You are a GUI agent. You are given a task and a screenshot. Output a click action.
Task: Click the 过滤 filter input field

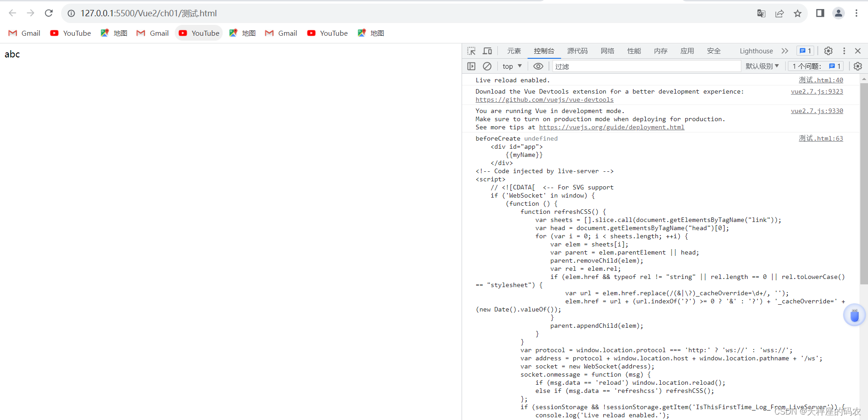click(646, 66)
